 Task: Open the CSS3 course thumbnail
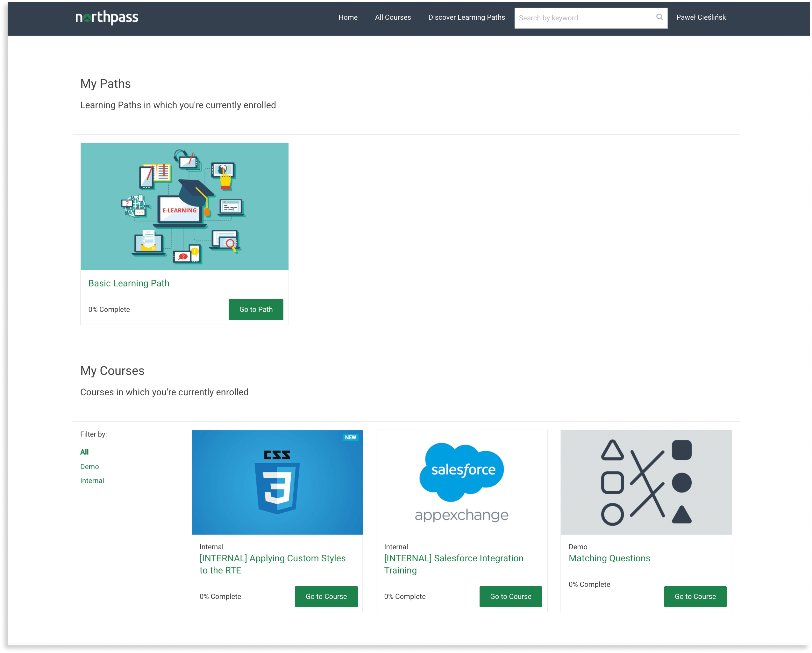[x=277, y=482]
